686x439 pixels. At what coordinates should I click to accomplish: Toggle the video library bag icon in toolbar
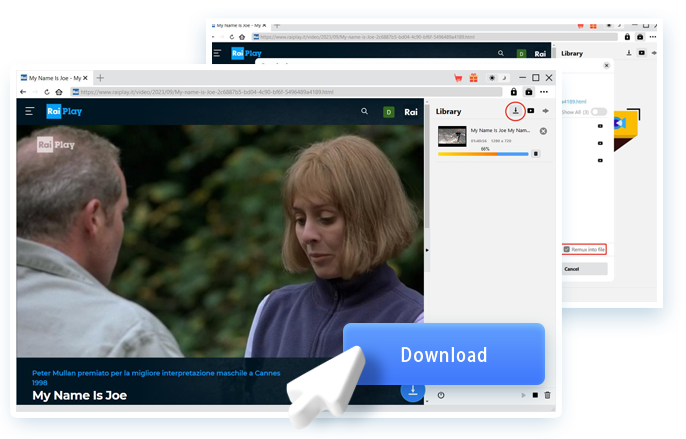tap(528, 92)
